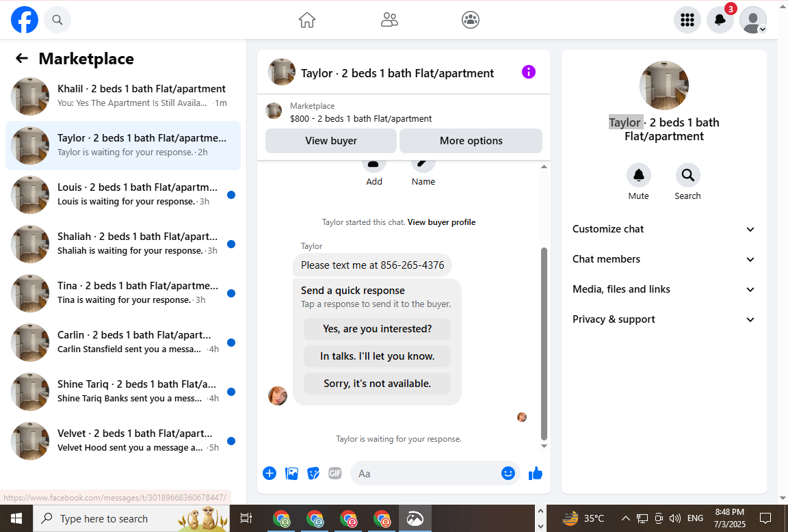Screen dimensions: 788x532
Task: Open Tina conversation in chat list
Action: [x=123, y=293]
